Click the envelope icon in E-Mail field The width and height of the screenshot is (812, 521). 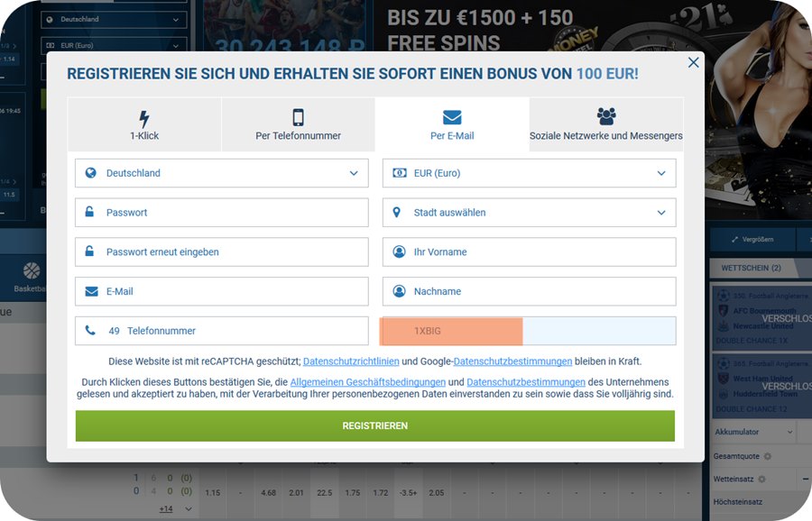[91, 291]
